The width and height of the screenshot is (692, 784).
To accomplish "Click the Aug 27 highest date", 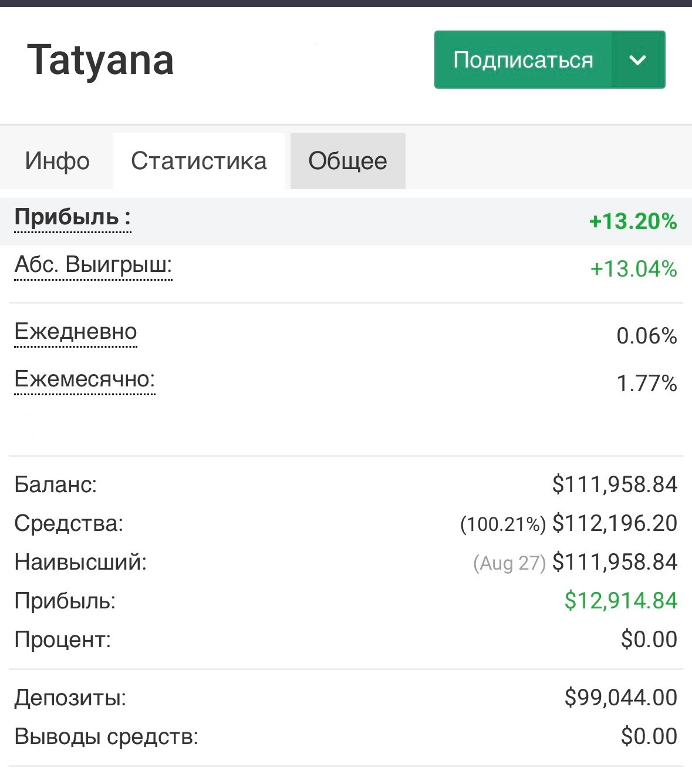I will click(x=509, y=563).
